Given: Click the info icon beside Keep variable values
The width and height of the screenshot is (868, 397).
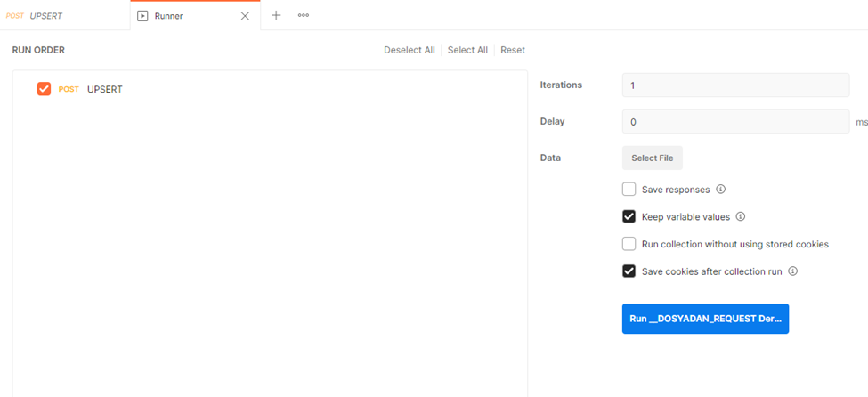Looking at the screenshot, I should (741, 216).
